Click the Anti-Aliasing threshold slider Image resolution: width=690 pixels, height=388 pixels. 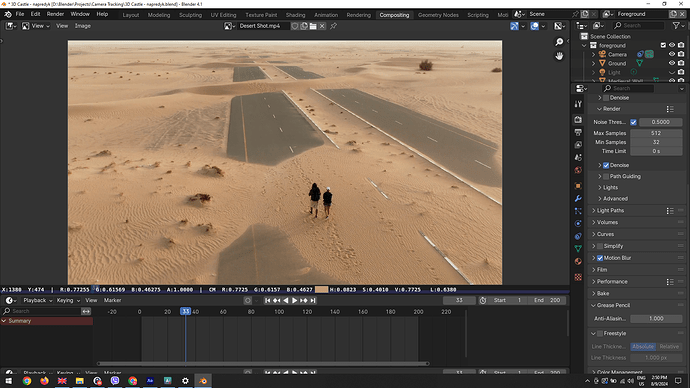pos(656,318)
